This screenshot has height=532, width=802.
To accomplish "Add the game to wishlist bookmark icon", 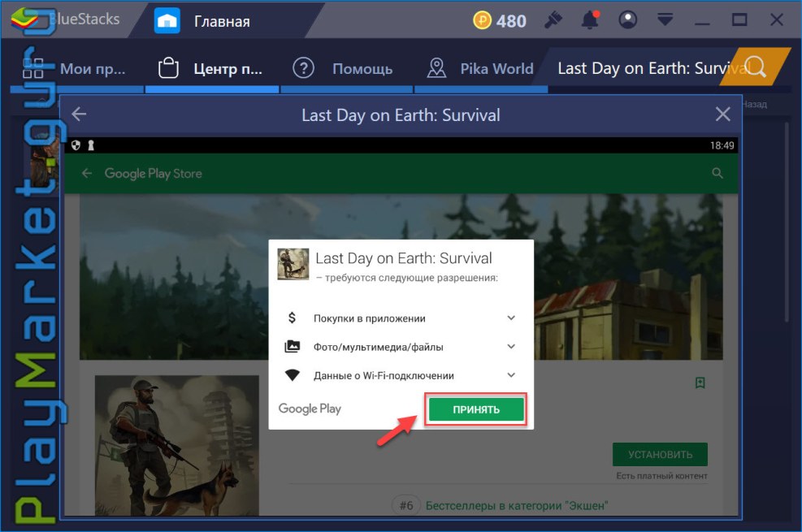I will point(699,383).
